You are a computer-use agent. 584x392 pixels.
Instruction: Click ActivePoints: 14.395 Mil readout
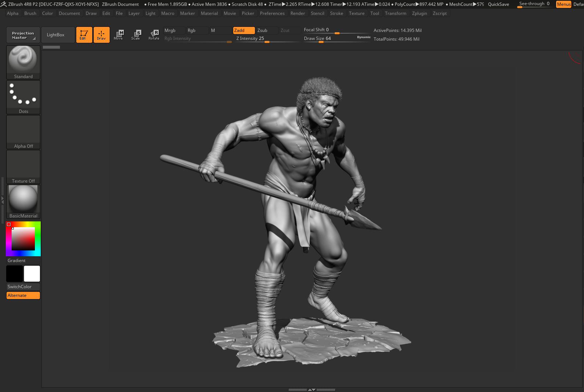click(x=398, y=30)
